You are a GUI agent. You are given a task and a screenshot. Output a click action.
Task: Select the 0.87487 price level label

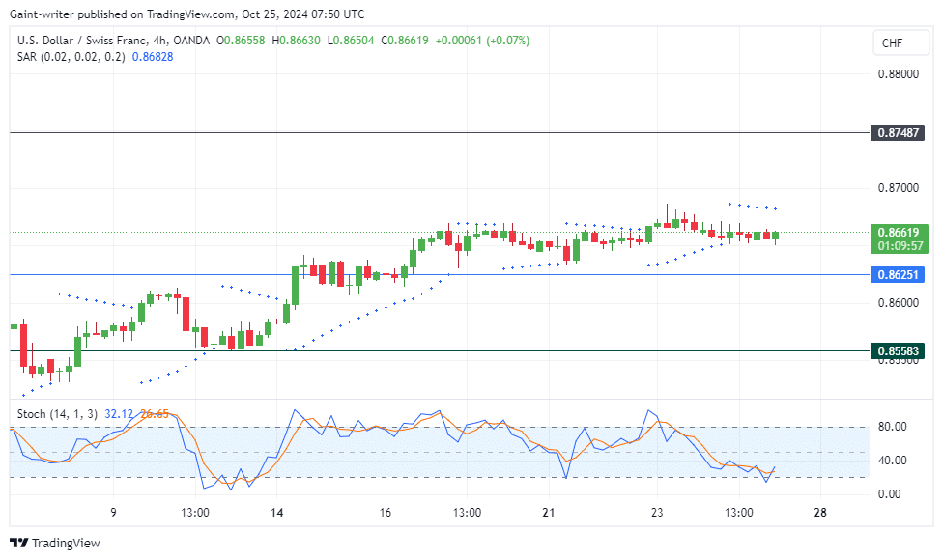tap(898, 133)
